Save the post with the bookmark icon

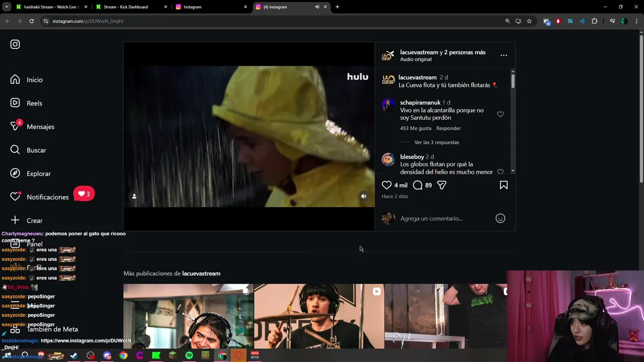point(504,185)
